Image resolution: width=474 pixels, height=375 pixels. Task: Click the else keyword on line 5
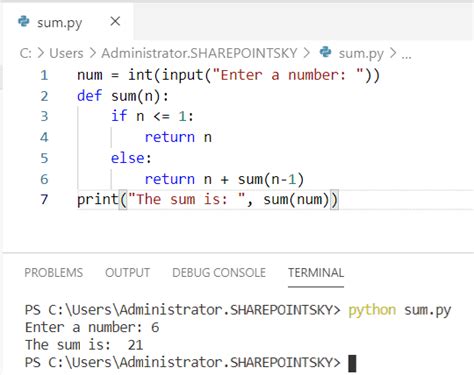point(128,158)
